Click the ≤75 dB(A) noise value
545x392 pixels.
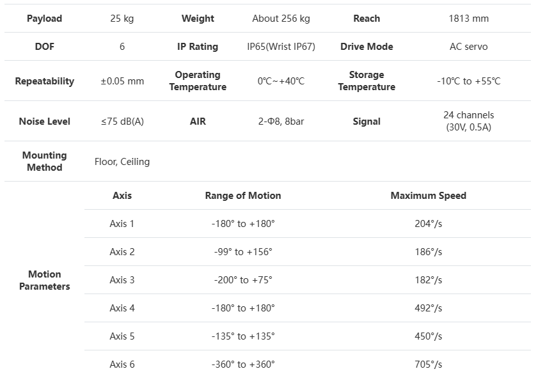point(122,122)
